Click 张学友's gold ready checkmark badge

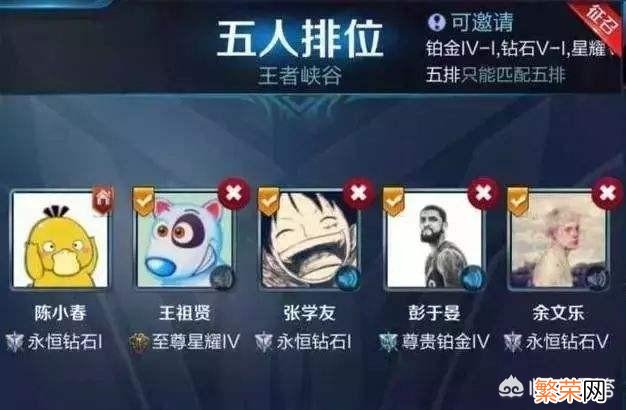click(x=268, y=201)
